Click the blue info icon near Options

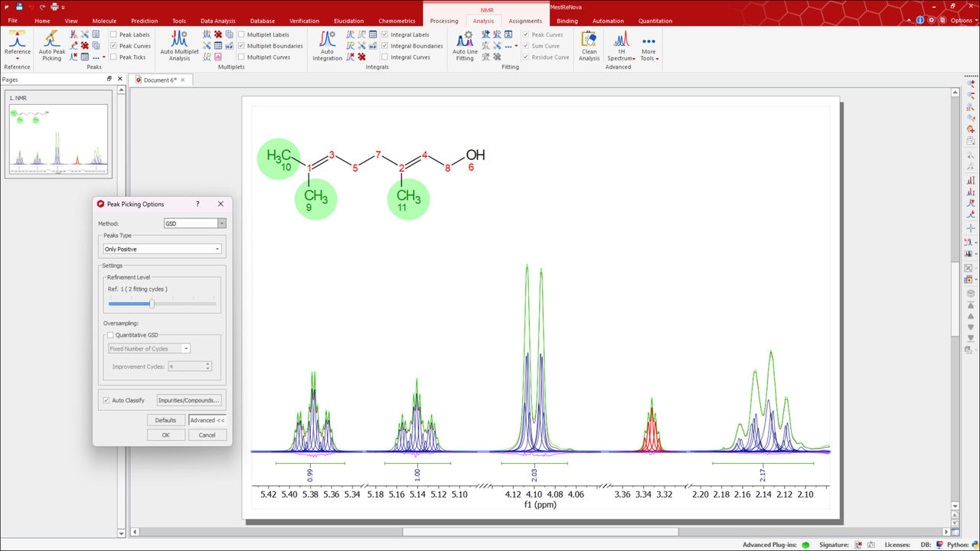pyautogui.click(x=920, y=21)
